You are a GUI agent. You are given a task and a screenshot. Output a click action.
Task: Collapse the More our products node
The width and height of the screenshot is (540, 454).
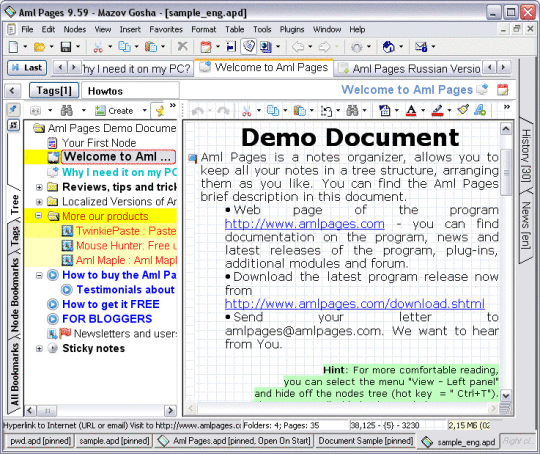(x=39, y=216)
